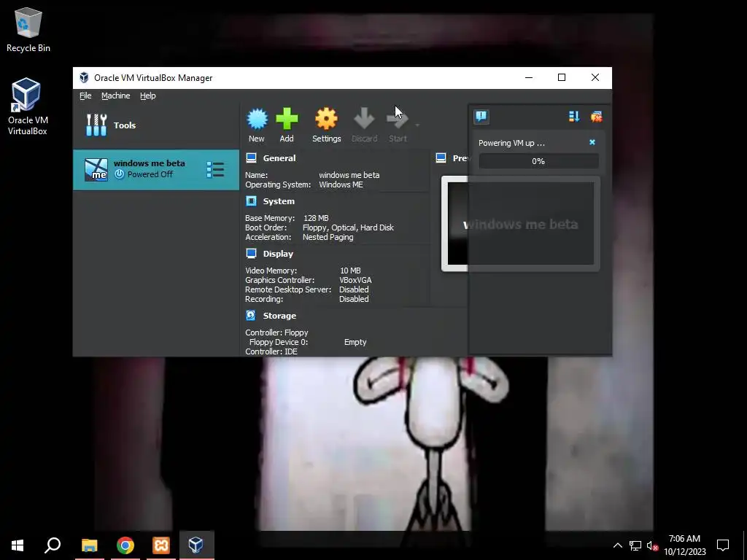The height and width of the screenshot is (560, 747).
Task: Click the System section chip icon
Action: [251, 201]
